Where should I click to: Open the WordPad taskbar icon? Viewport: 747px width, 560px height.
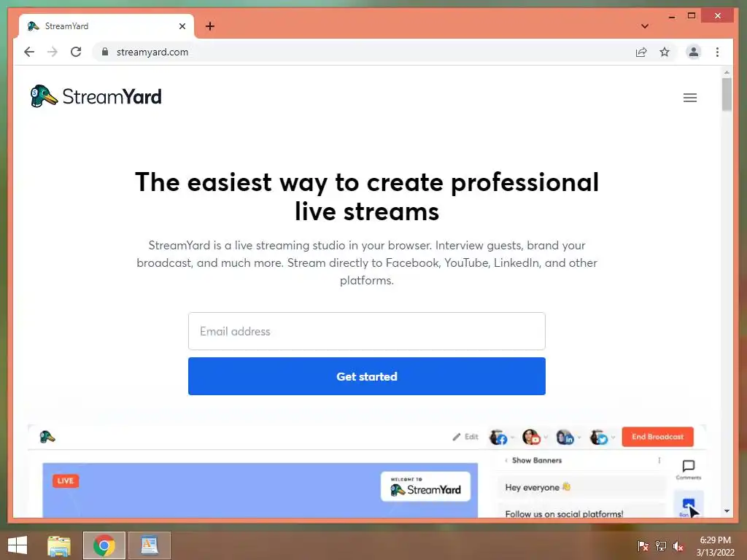pyautogui.click(x=149, y=545)
